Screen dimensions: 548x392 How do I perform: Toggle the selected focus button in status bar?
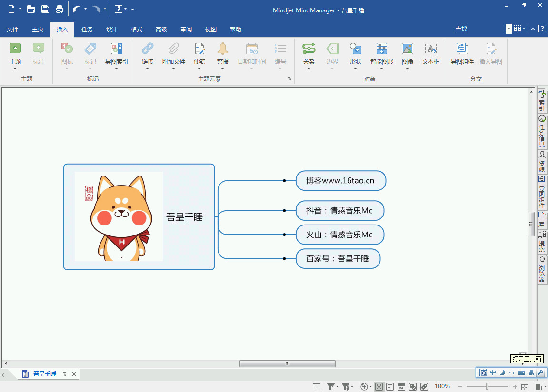(x=379, y=386)
